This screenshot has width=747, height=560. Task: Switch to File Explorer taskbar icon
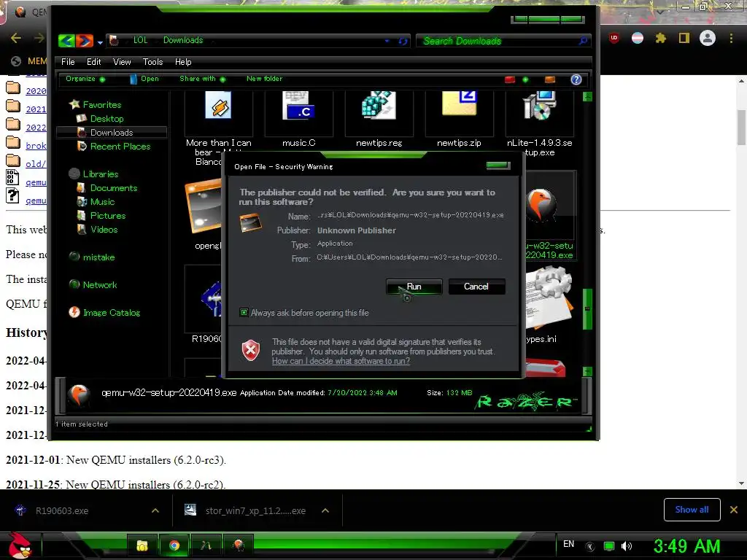point(142,545)
